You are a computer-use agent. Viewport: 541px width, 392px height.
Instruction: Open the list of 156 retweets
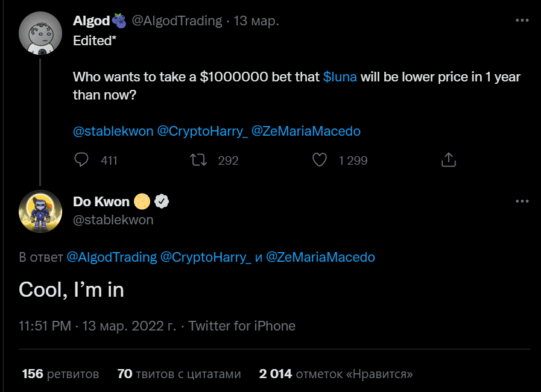59,373
